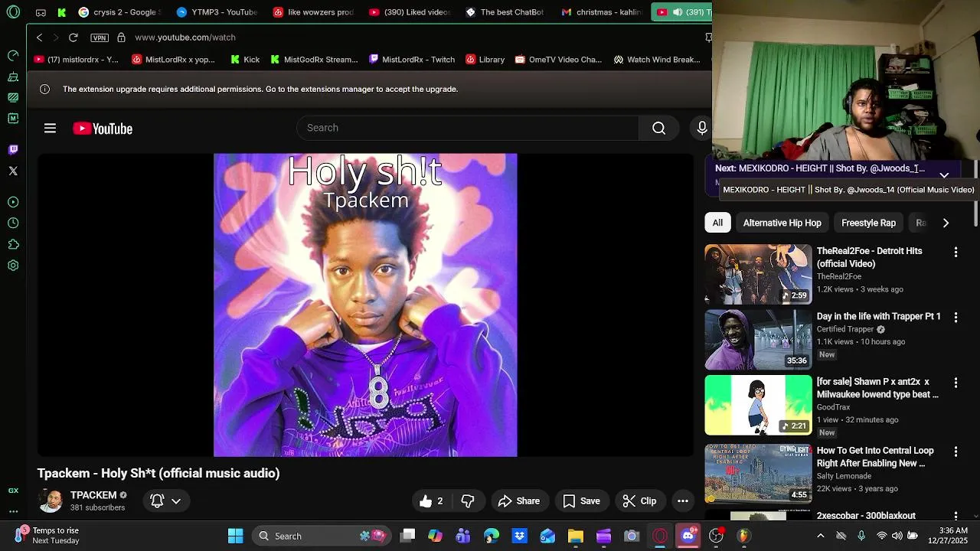The height and width of the screenshot is (551, 980).
Task: Open the Opera GX main menu logo
Action: (13, 12)
